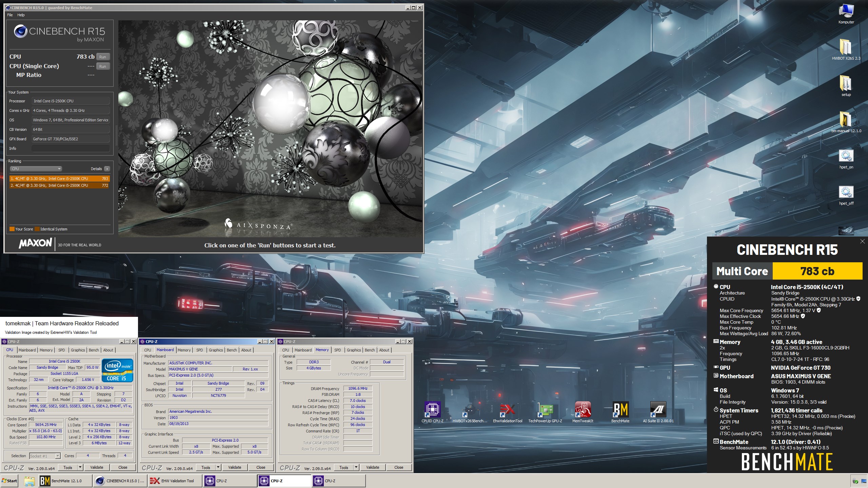The width and height of the screenshot is (868, 488).
Task: Switch to Mainboard tab in first CPU-Z window
Action: pos(27,350)
